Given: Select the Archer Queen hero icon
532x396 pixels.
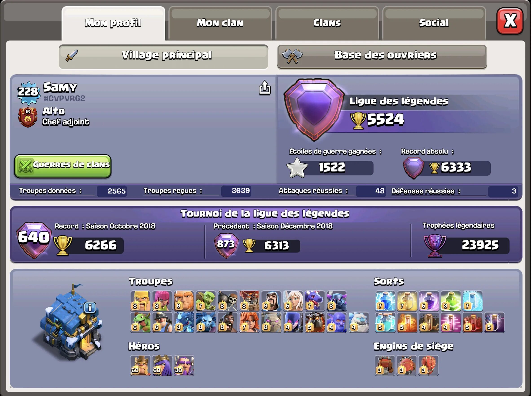Looking at the screenshot, I should 162,365.
